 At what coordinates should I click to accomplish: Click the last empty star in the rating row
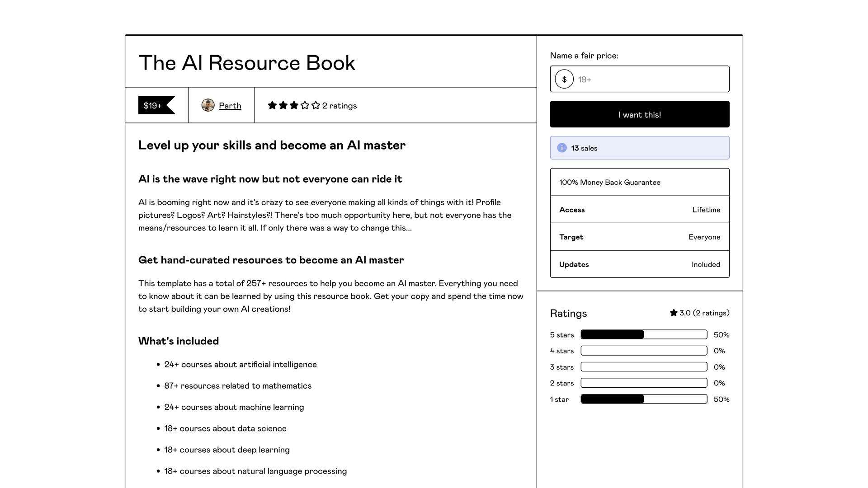pos(316,105)
